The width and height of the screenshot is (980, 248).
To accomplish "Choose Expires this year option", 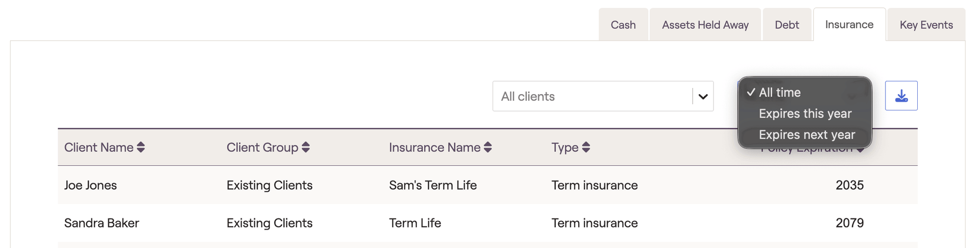I will coord(805,114).
